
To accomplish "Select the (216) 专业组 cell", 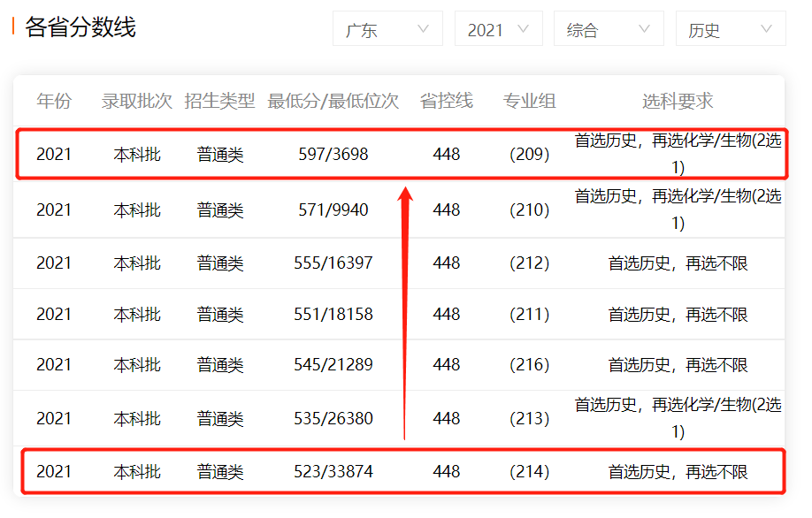I will tap(529, 364).
